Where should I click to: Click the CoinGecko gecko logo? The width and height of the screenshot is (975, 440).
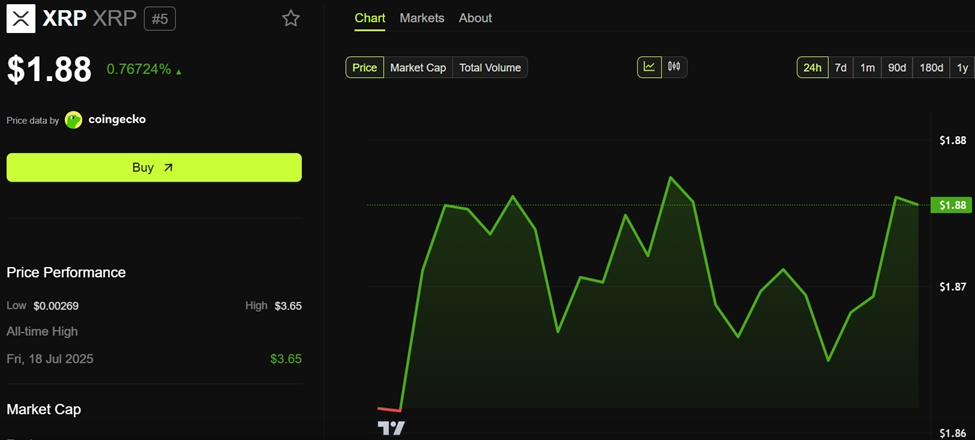point(74,120)
